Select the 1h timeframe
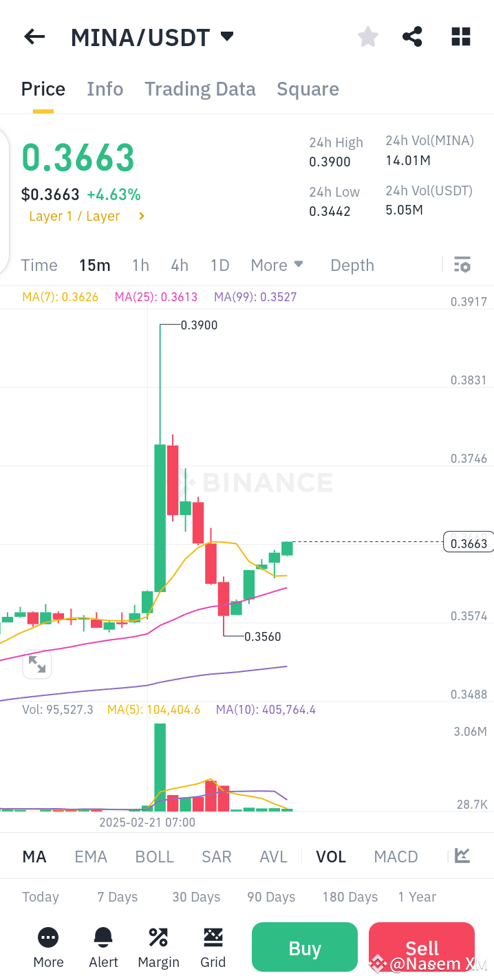 [x=140, y=265]
